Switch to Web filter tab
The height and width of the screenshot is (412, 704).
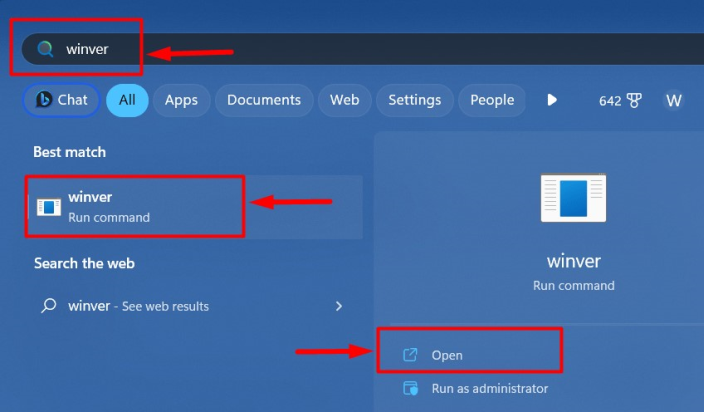[x=344, y=100]
